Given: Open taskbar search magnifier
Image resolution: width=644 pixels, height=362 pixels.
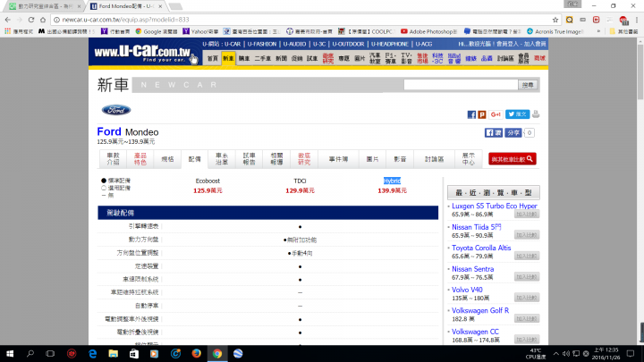Looking at the screenshot, I should coord(30,353).
